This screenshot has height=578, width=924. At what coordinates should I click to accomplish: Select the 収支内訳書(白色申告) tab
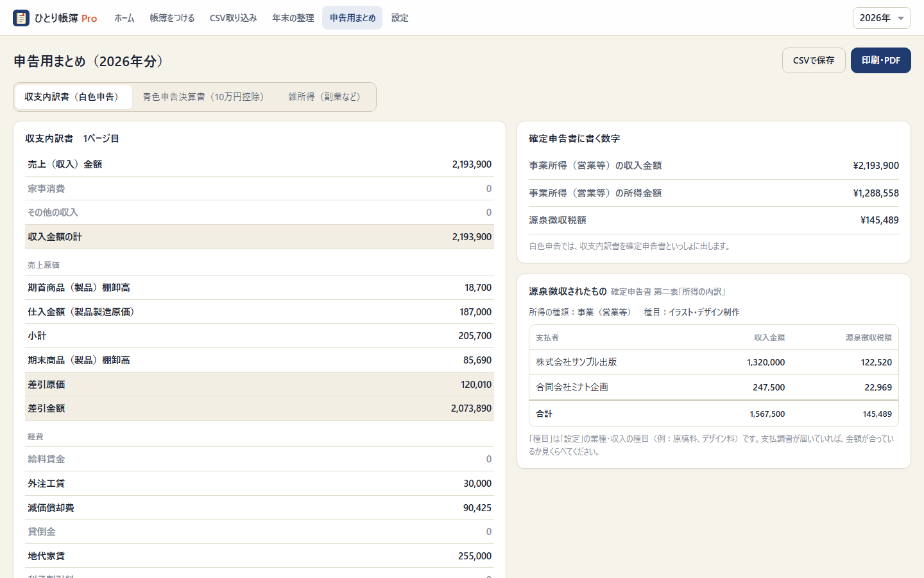click(73, 97)
